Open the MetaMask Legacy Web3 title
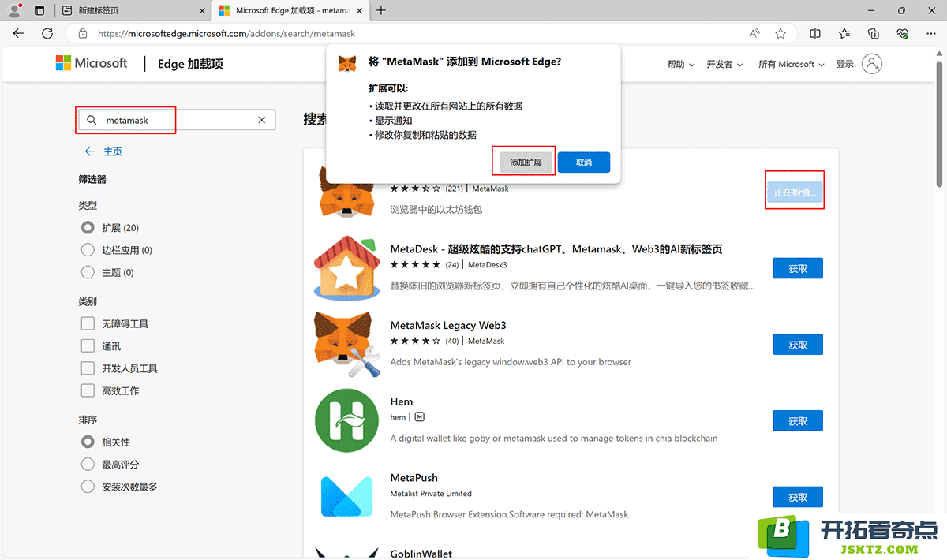This screenshot has width=947, height=560. 448,325
